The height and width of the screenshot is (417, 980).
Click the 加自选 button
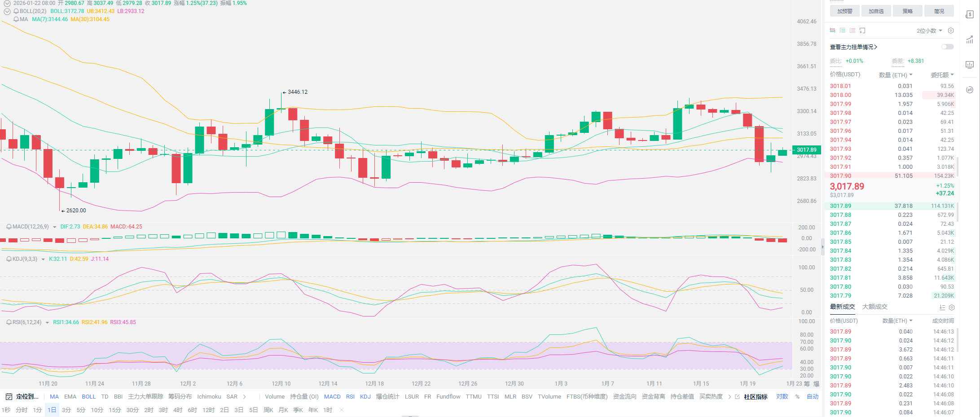pyautogui.click(x=876, y=11)
